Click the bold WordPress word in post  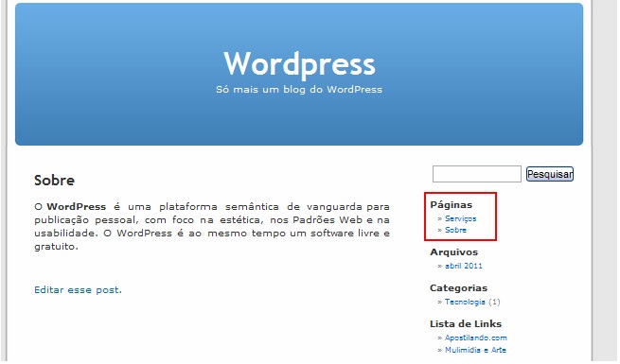point(77,206)
